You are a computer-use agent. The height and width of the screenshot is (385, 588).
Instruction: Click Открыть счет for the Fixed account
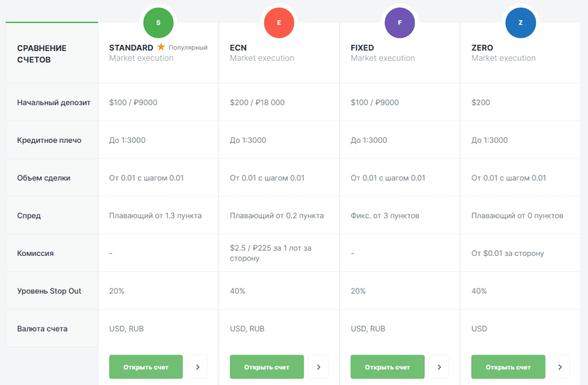(388, 367)
